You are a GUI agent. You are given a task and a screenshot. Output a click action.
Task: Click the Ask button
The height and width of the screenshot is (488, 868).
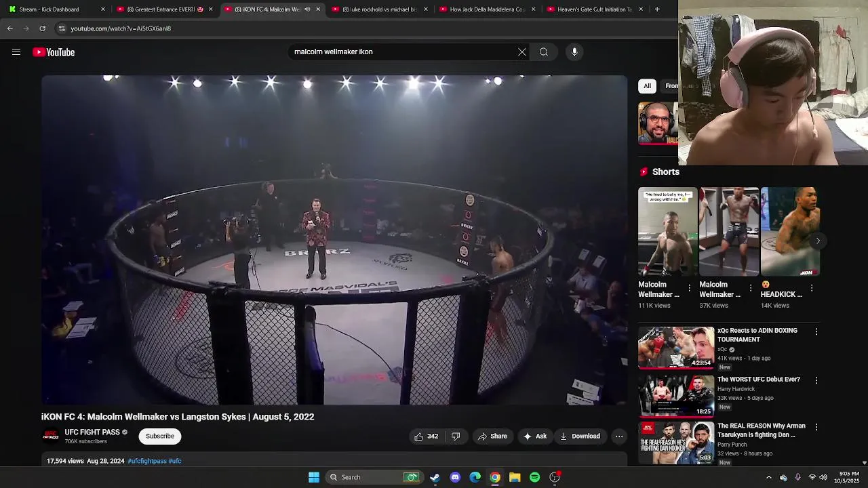[x=535, y=436]
